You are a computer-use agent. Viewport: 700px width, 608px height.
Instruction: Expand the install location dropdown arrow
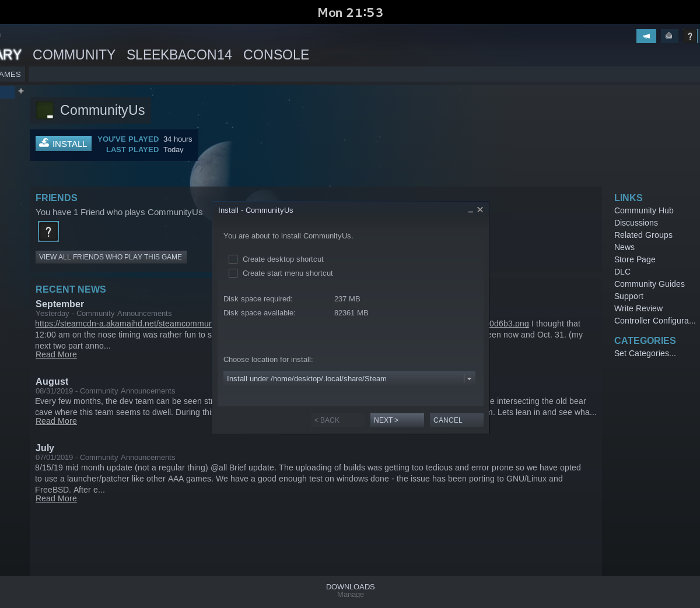469,379
